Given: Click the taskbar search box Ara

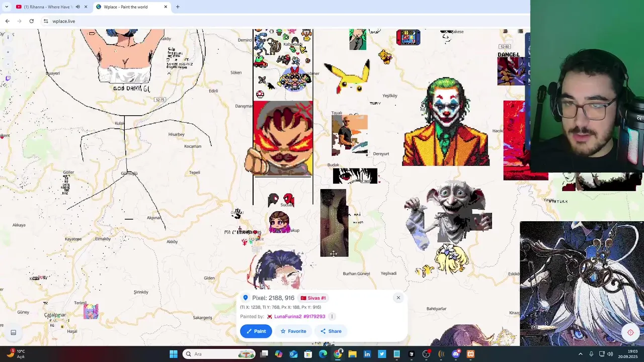Looking at the screenshot, I should [219, 354].
